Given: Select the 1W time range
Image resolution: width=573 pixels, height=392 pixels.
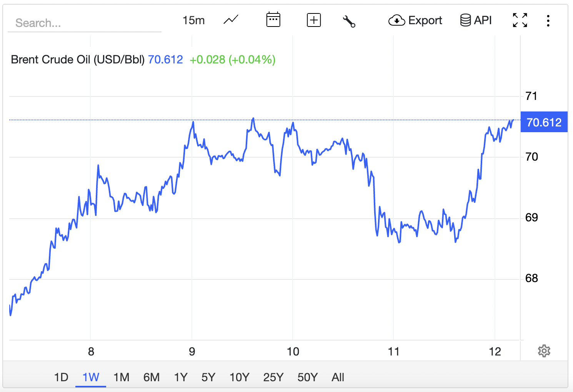Looking at the screenshot, I should pyautogui.click(x=91, y=377).
